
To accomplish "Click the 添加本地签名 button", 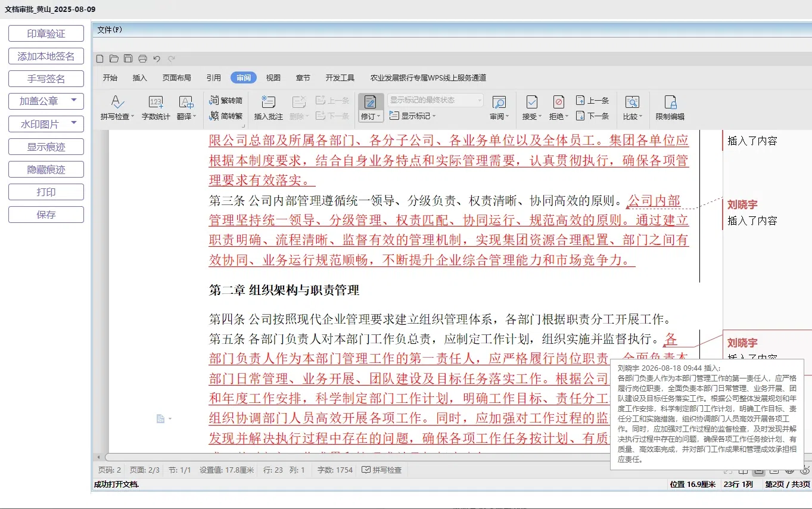I will tap(46, 56).
